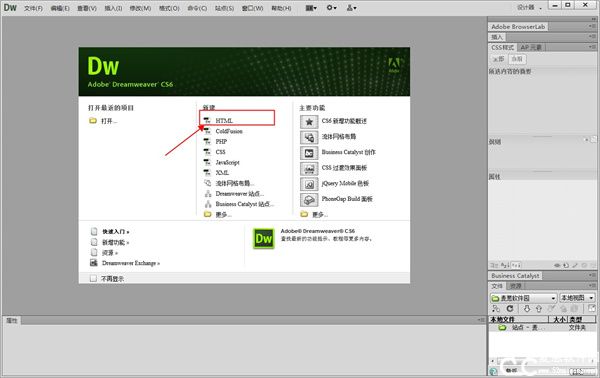Open the local view dropdown
The image size is (600, 378).
(577, 298)
